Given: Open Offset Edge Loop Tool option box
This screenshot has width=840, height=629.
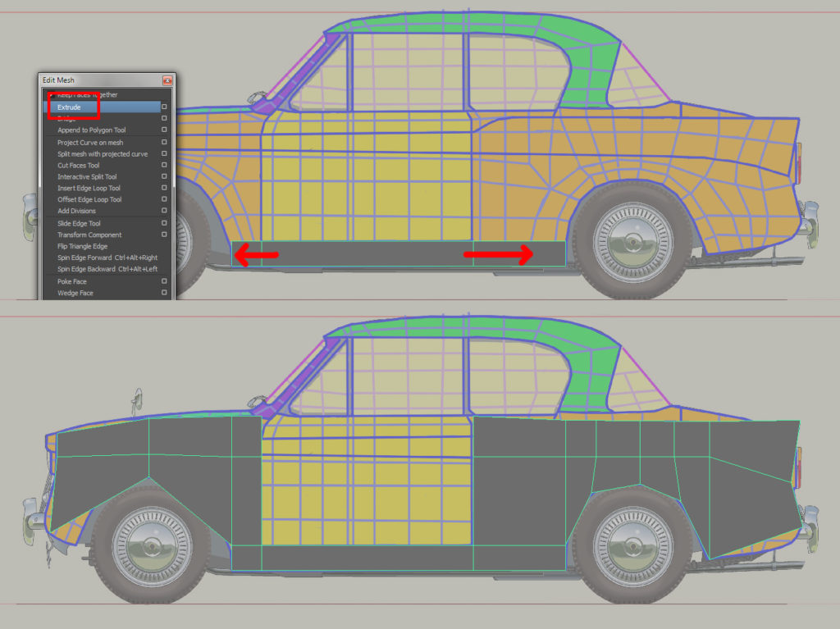Looking at the screenshot, I should coord(163,199).
